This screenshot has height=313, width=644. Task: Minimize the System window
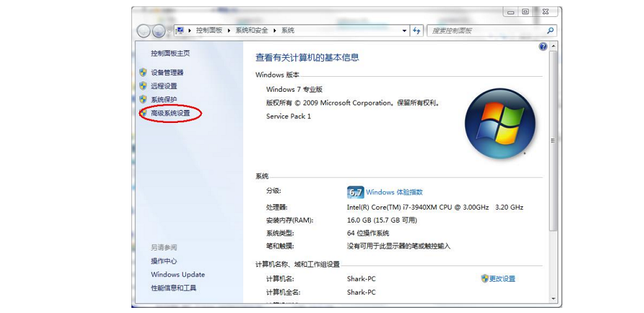click(511, 12)
